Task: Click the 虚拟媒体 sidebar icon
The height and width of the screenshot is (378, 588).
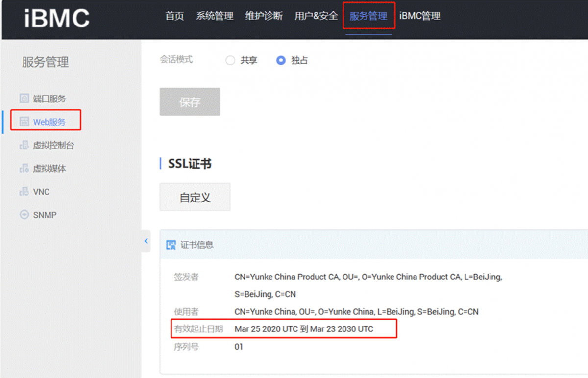Action: click(24, 169)
